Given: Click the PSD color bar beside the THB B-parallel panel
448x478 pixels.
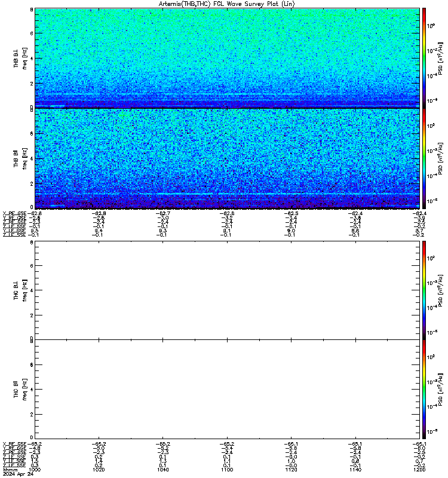Looking at the screenshot, I should pyautogui.click(x=424, y=158).
